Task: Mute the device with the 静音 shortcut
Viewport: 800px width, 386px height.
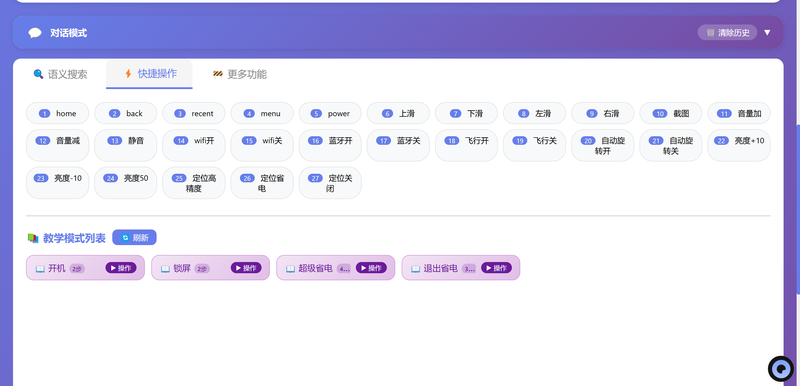Action: (x=126, y=145)
